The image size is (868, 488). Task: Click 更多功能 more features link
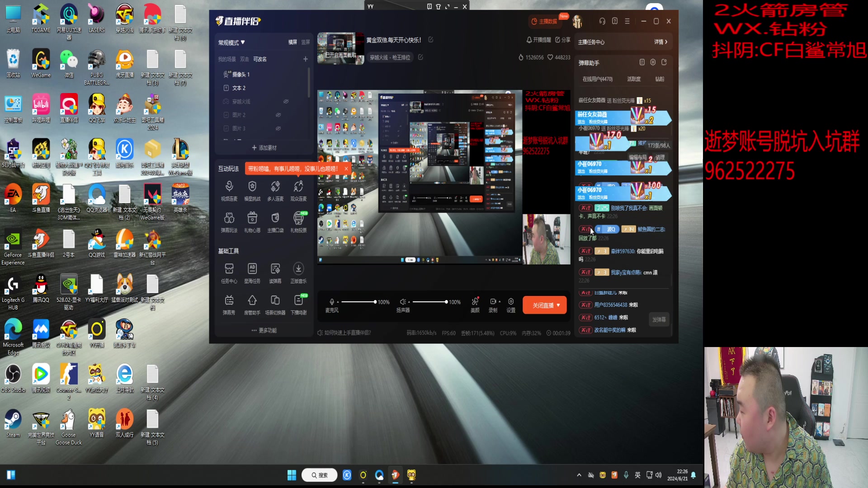(x=264, y=330)
